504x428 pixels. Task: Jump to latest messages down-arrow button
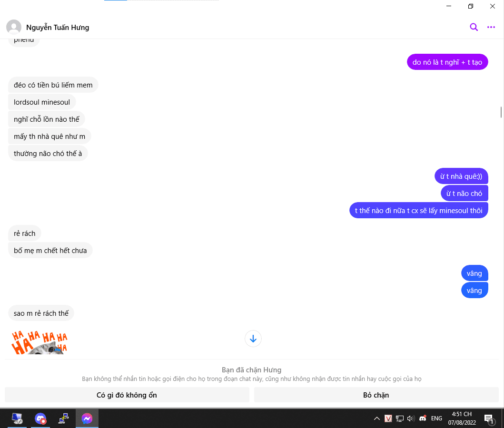pos(253,339)
